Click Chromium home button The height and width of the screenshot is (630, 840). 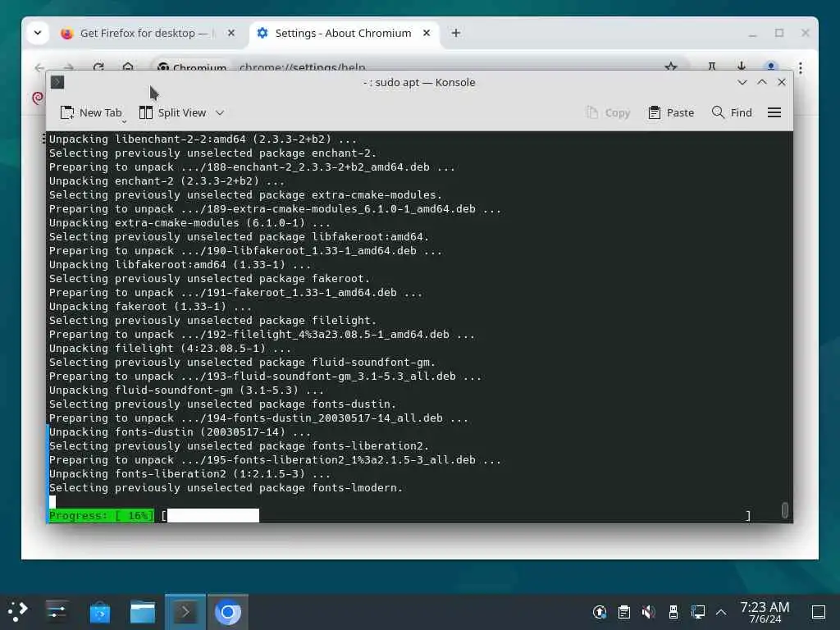pos(127,66)
